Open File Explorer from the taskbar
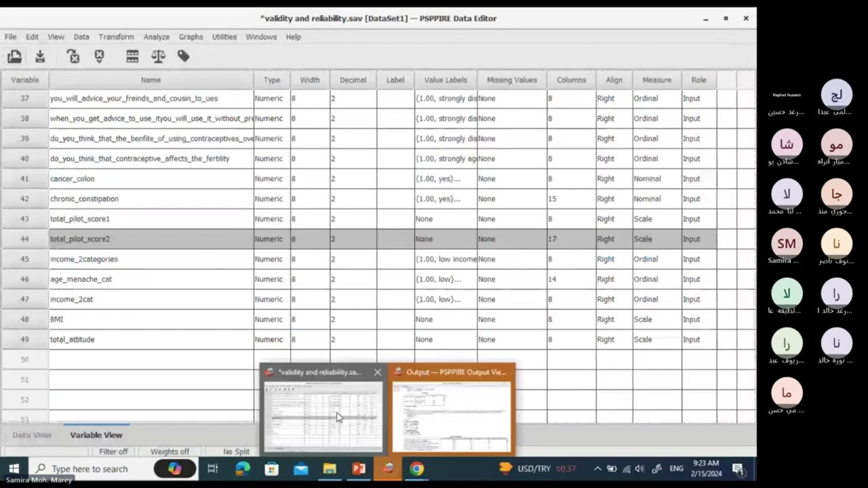The width and height of the screenshot is (868, 488). tap(330, 468)
